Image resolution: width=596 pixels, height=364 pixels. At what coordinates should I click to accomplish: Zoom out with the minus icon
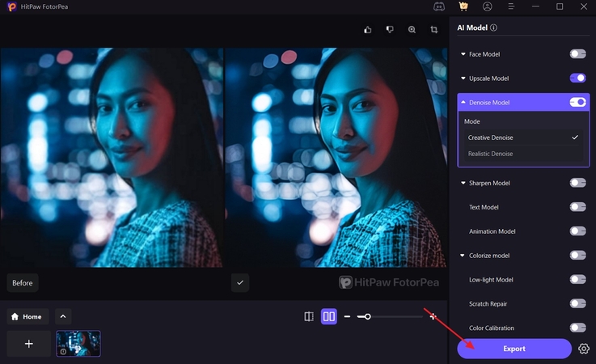[x=347, y=316]
